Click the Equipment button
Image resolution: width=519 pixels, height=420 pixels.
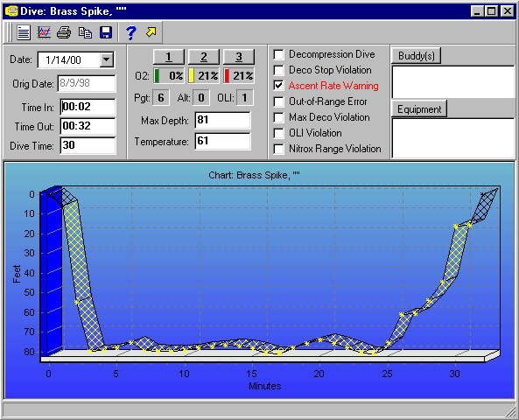point(419,108)
